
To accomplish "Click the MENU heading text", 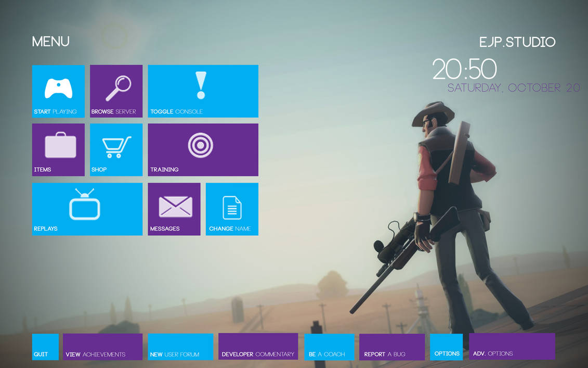I will click(50, 41).
